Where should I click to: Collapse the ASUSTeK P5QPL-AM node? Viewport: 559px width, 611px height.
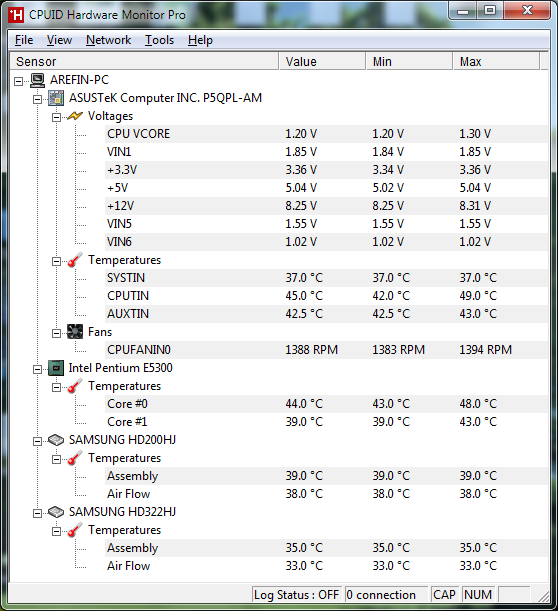pos(37,99)
